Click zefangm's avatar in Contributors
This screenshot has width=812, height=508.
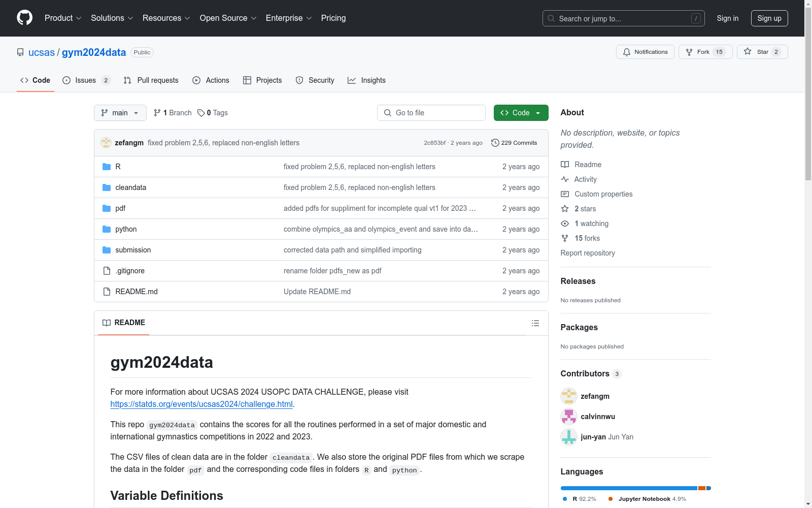569,396
